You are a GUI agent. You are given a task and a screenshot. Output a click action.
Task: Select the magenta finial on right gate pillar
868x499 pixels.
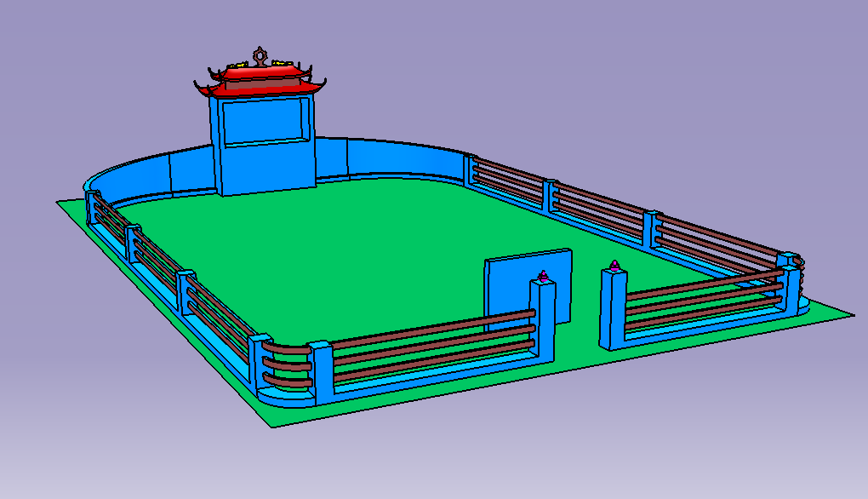tap(615, 266)
